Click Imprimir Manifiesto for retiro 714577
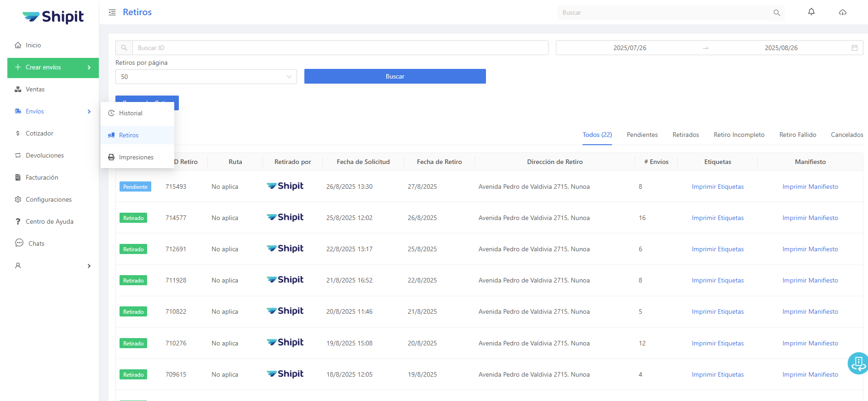The height and width of the screenshot is (401, 868). point(810,218)
